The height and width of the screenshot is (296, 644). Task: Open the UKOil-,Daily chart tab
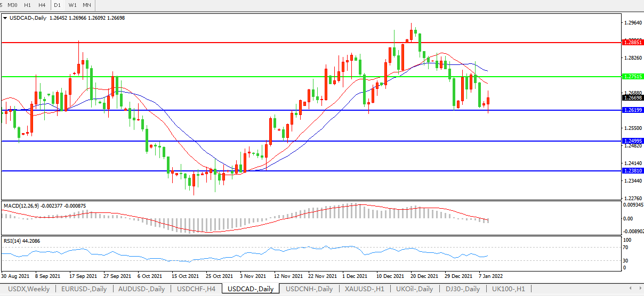(414, 289)
